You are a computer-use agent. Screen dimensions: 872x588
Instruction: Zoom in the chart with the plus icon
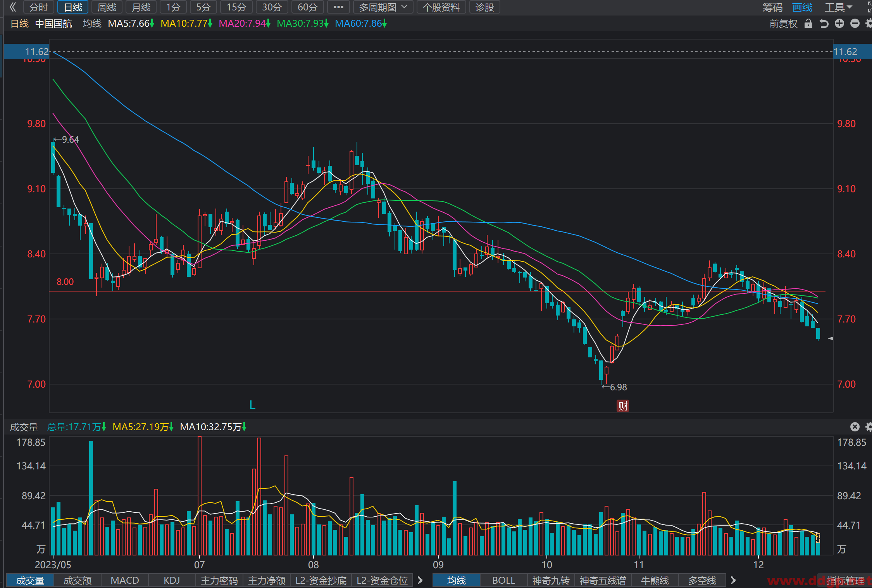pyautogui.click(x=839, y=24)
